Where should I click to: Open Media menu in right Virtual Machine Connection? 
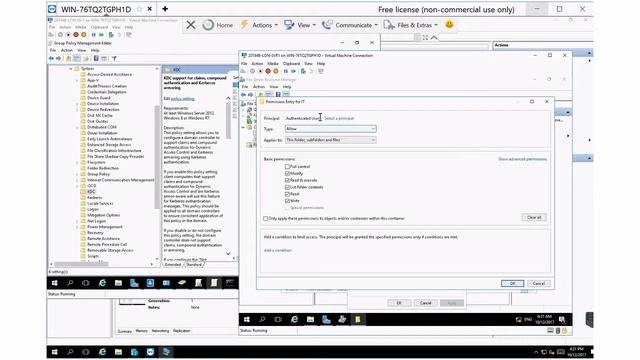(273, 64)
